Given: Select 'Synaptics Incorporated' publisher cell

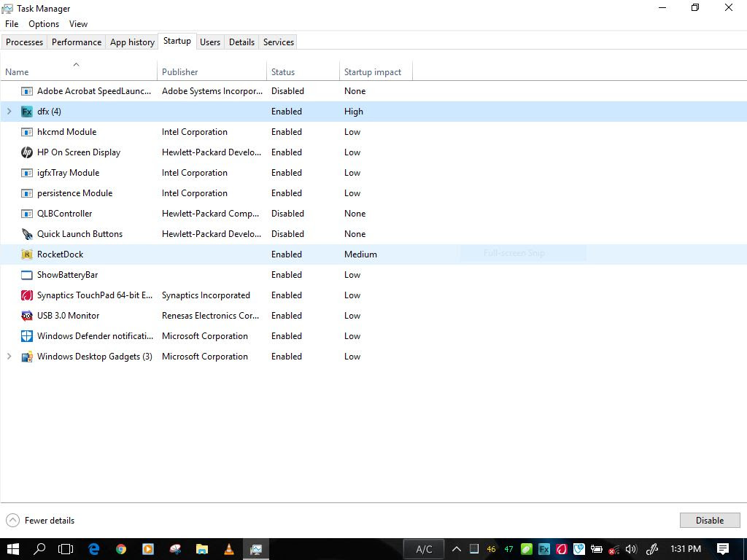Looking at the screenshot, I should coord(206,295).
